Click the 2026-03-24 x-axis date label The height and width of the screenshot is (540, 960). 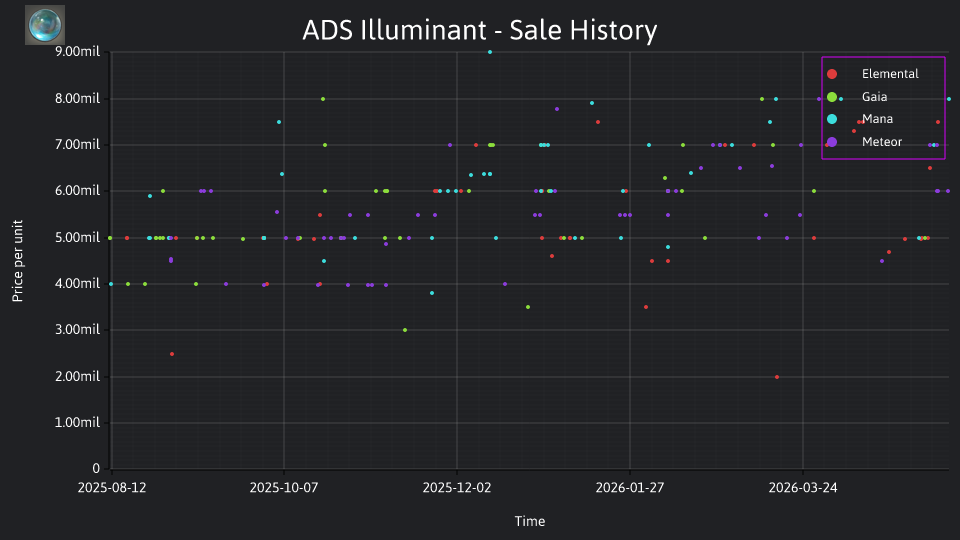point(803,488)
